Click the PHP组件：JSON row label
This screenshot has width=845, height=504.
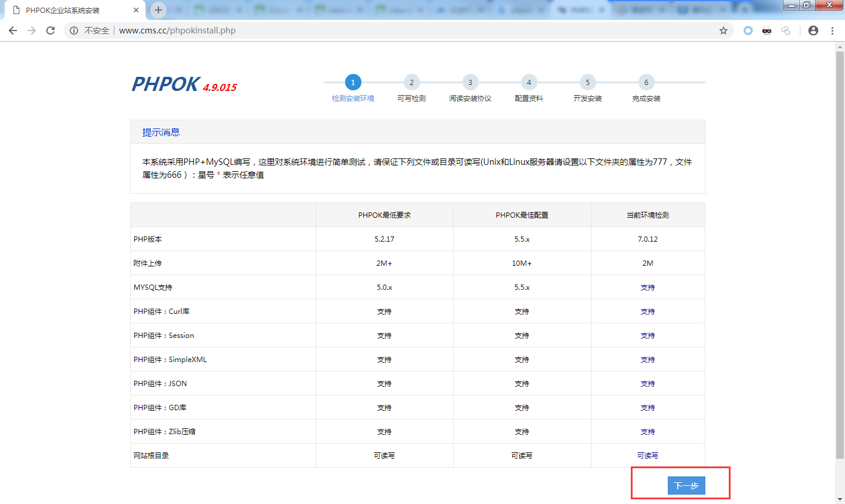(160, 384)
